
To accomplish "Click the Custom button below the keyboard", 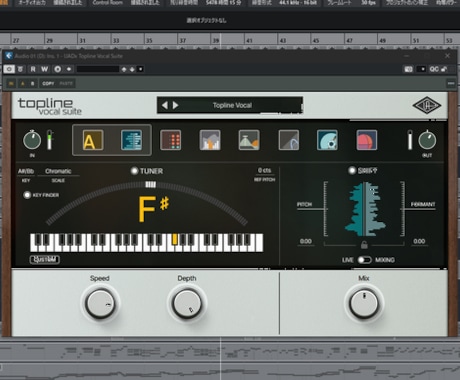I will [45, 259].
